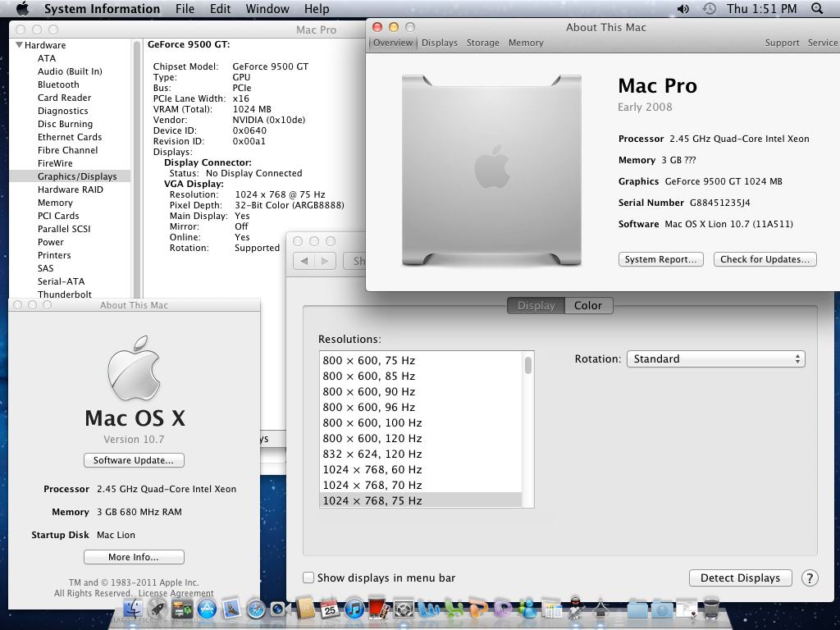Open Address Book in the Dock
840x630 pixels.
coord(304,609)
